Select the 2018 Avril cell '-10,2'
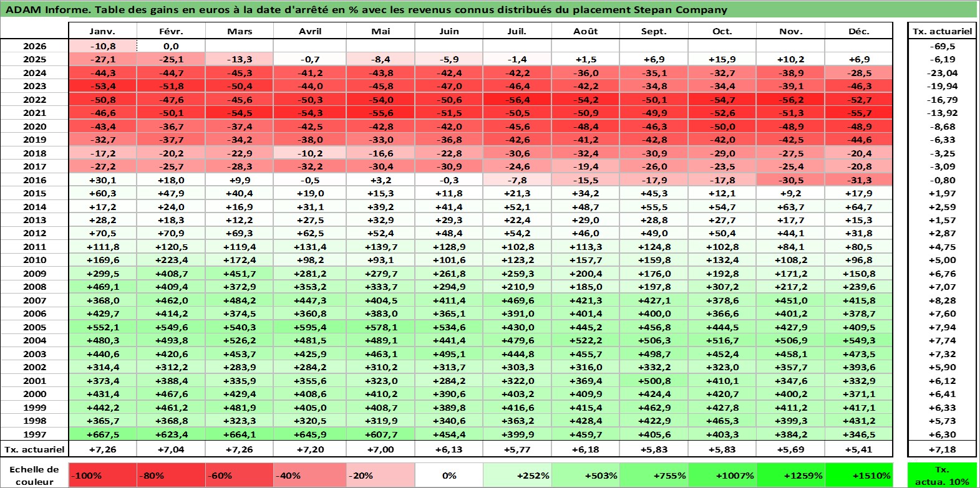Viewport: 980px width, 488px height. [x=310, y=153]
